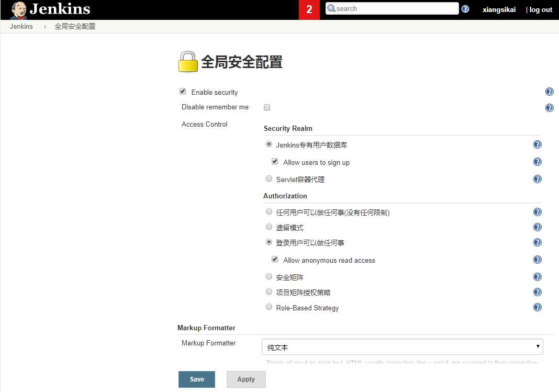
Task: Select 任何用户可以做任何事 radio option
Action: 269,211
